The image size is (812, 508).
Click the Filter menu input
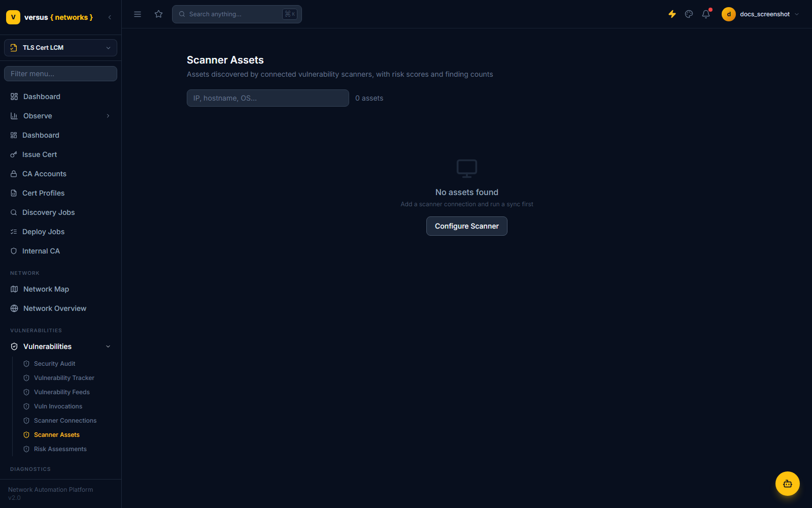click(60, 74)
